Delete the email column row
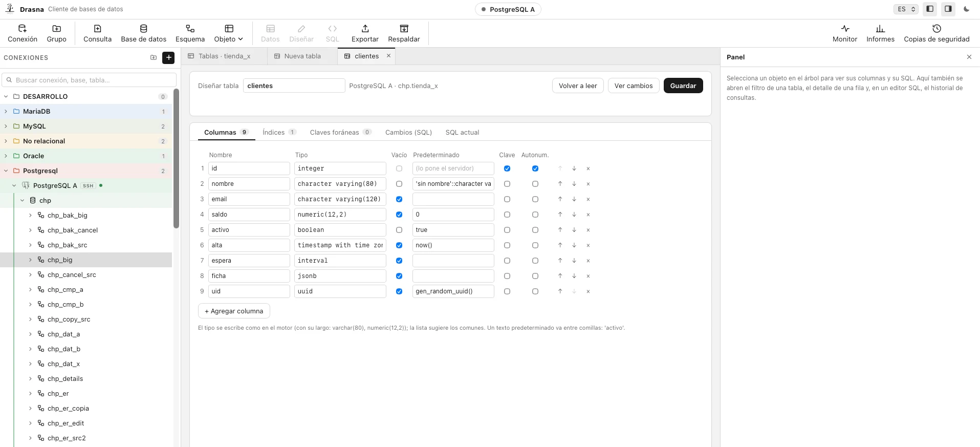Screen dimensions: 980x447 pyautogui.click(x=588, y=199)
